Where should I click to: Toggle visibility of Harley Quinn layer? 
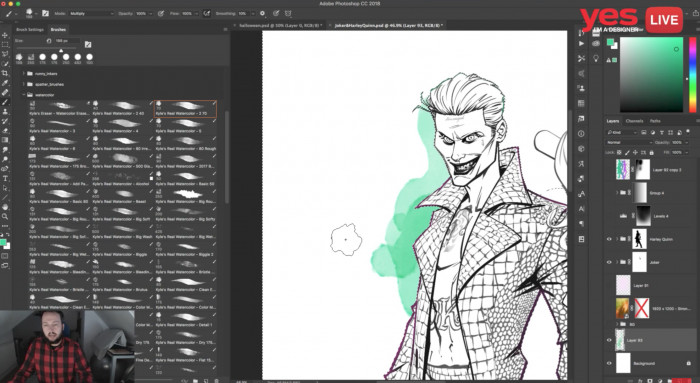609,239
